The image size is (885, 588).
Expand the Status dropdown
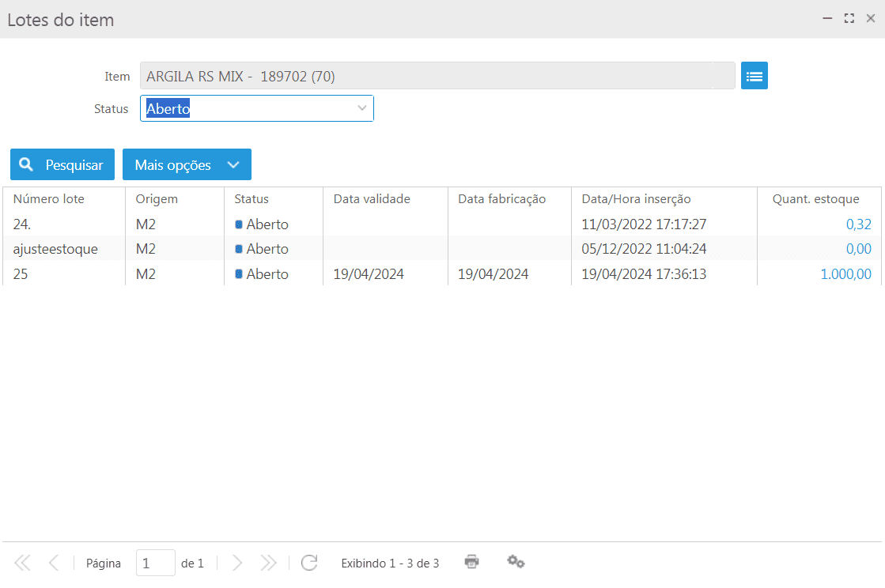362,108
